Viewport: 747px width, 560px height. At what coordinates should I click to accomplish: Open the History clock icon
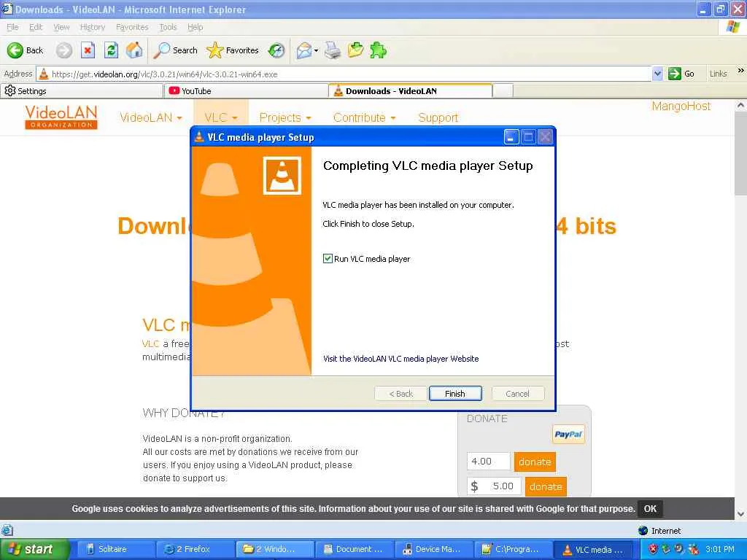(x=276, y=50)
